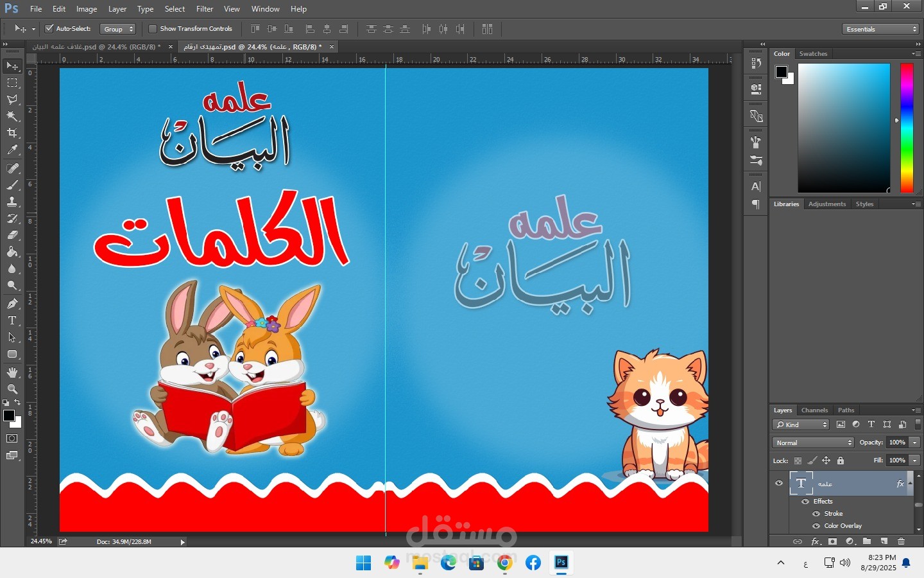Open the Group auto-select dropdown

point(119,29)
